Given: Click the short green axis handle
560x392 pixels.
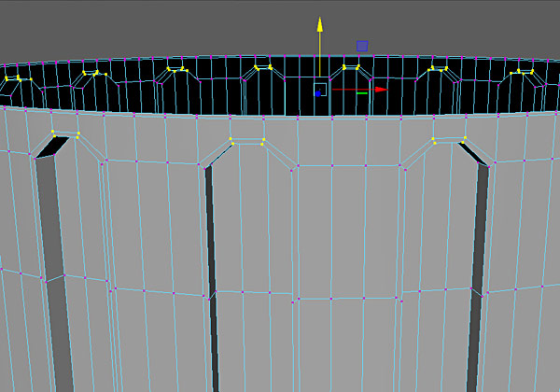Looking at the screenshot, I should 362,93.
